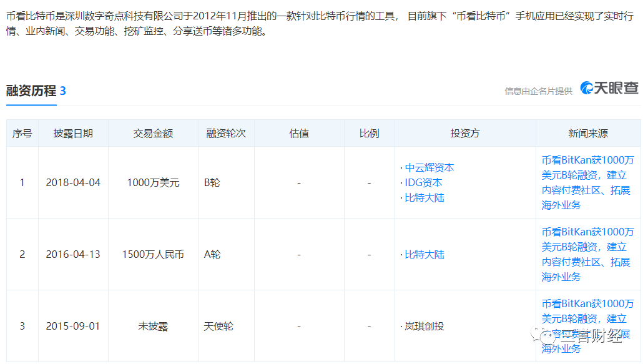Viewport: 643px width, 364px height.
Task: Click the 比例 column header
Action: point(369,133)
